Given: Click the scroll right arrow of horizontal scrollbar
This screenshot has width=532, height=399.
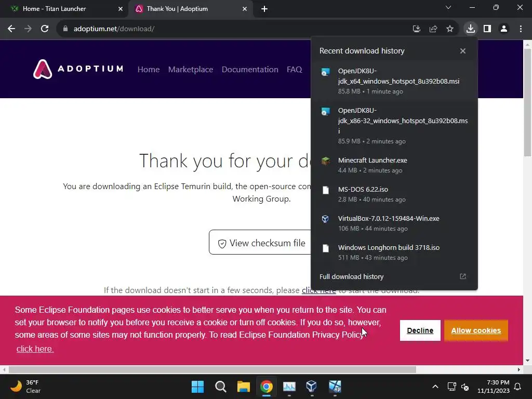Looking at the screenshot, I should (x=519, y=369).
